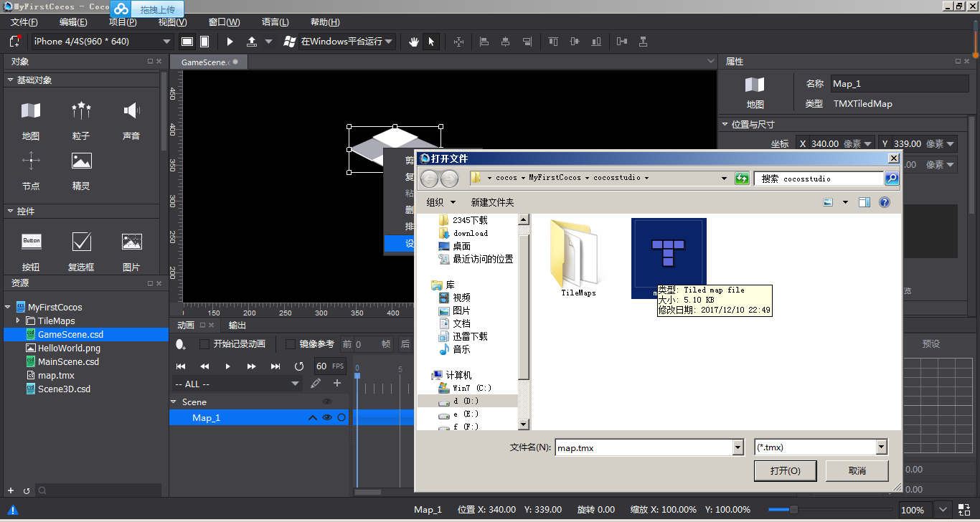Viewport: 980px width, 522px height.
Task: Switch to the Output tab
Action: (237, 326)
